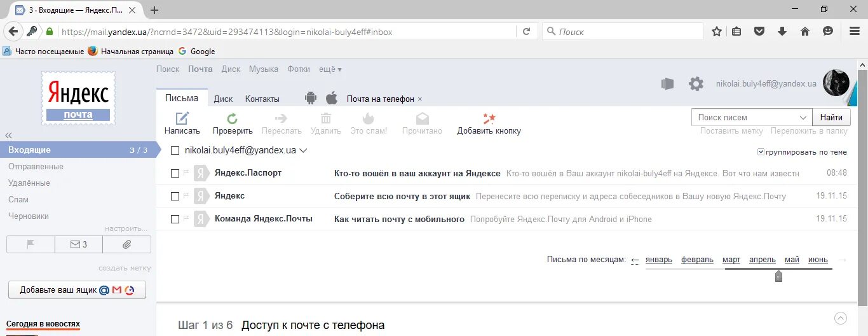Flag the Соберите всю почту message

186,196
